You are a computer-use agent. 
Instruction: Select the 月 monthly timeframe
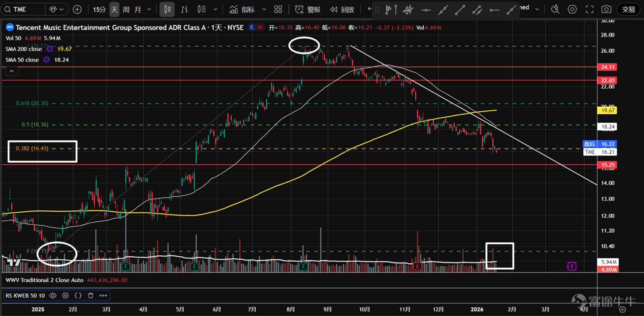coord(138,9)
